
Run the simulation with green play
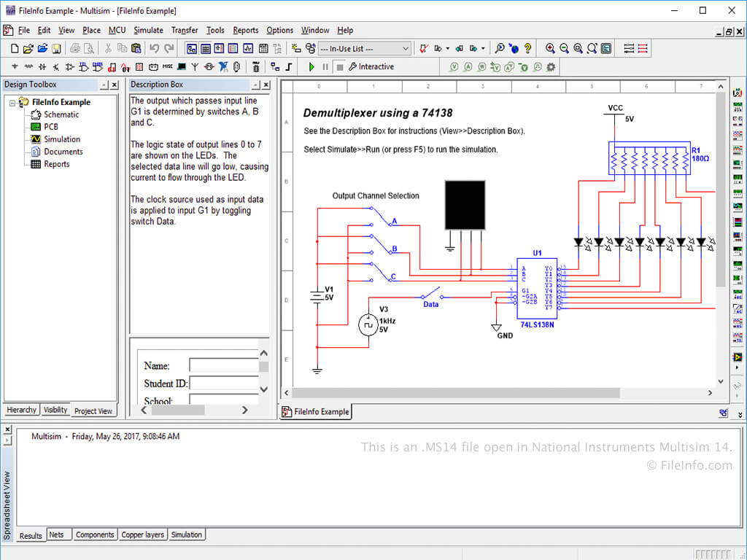tap(311, 66)
